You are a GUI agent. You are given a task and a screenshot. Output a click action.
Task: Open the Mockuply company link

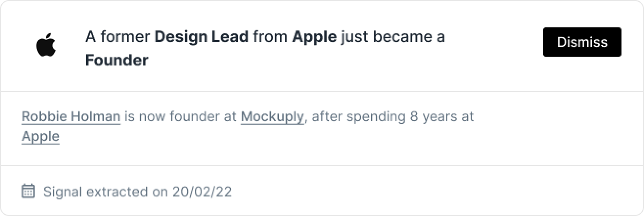coord(273,117)
